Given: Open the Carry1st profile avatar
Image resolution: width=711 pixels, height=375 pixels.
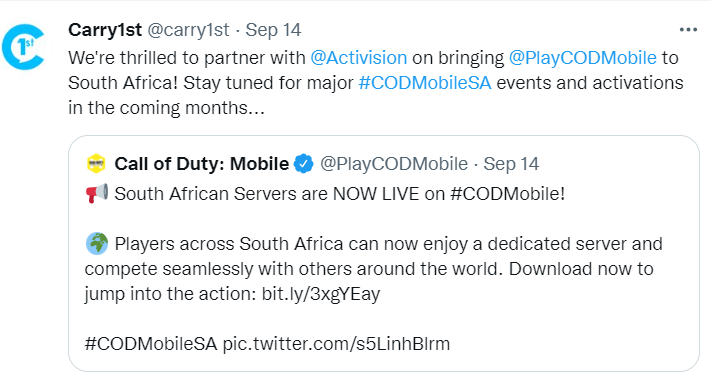Looking at the screenshot, I should point(23,47).
